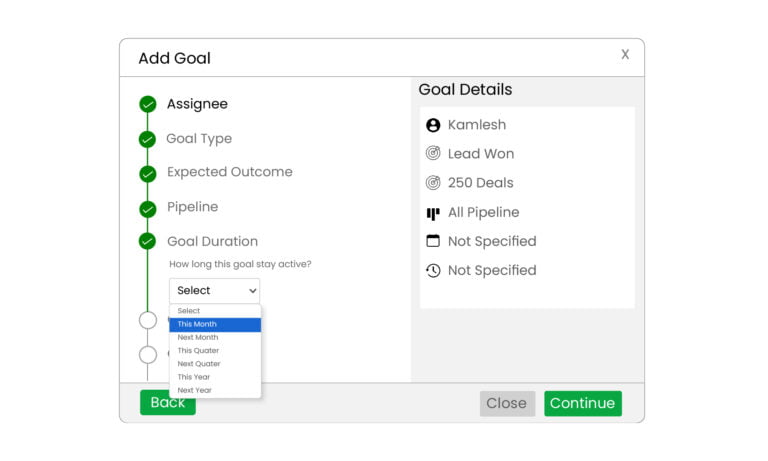Dismiss the Add Goal dialog with X
768x461 pixels.
[625, 55]
